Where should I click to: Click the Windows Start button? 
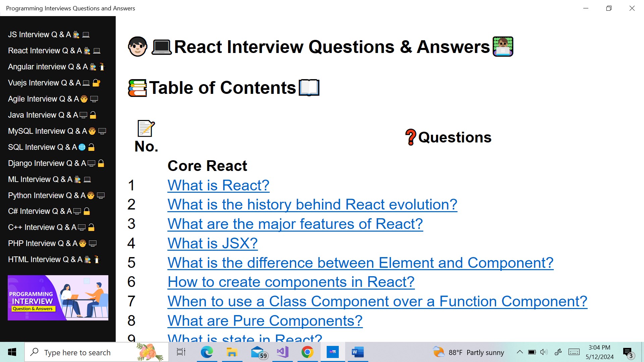pos(12,352)
